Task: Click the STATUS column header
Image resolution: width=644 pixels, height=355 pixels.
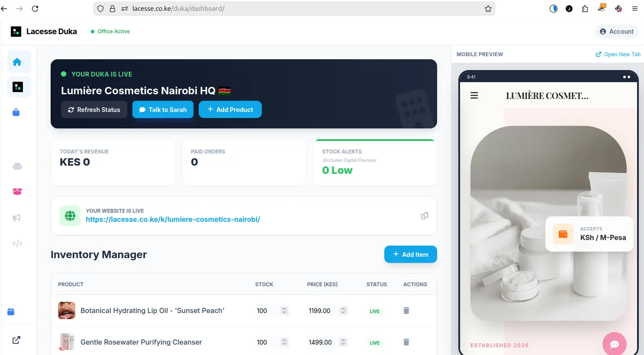Action: 377,285
